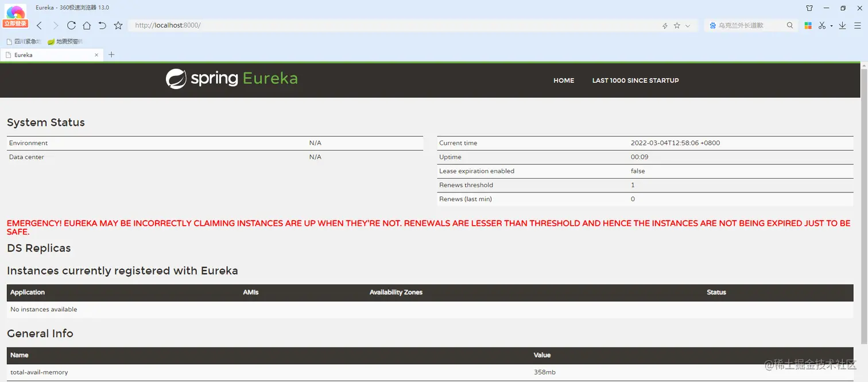Expand the address bar dropdown chevron
Viewport: 868px width, 382px height.
tap(688, 26)
